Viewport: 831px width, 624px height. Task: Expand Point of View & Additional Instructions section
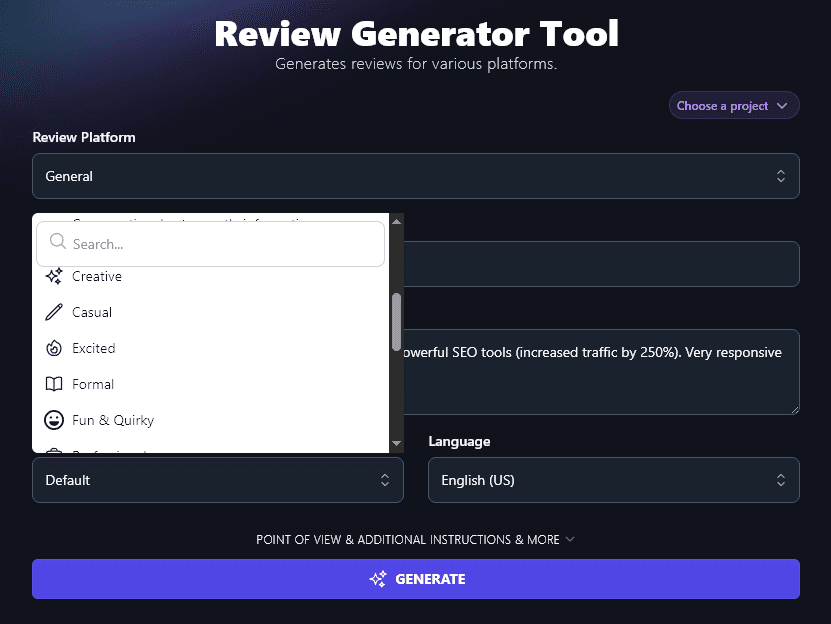click(416, 539)
